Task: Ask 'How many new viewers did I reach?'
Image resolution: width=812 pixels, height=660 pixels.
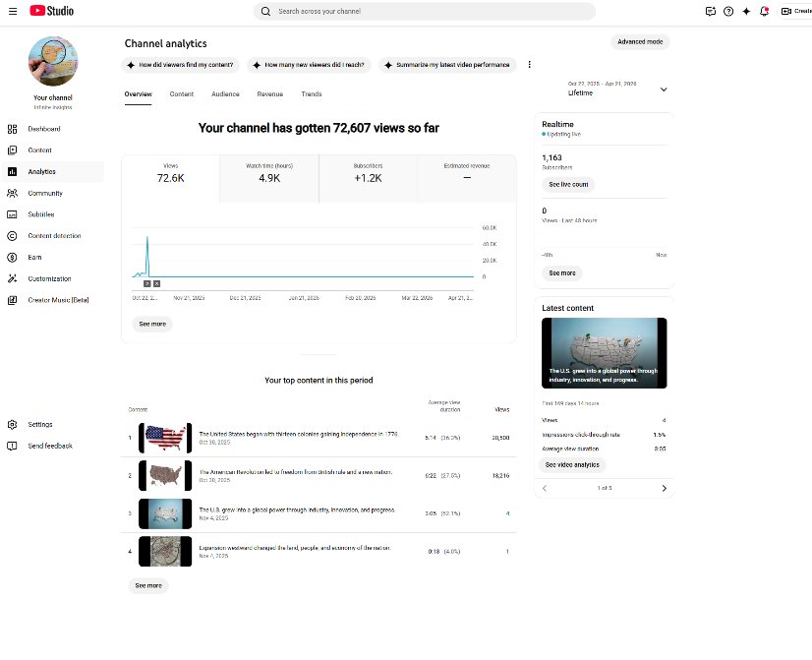Action: tap(309, 65)
